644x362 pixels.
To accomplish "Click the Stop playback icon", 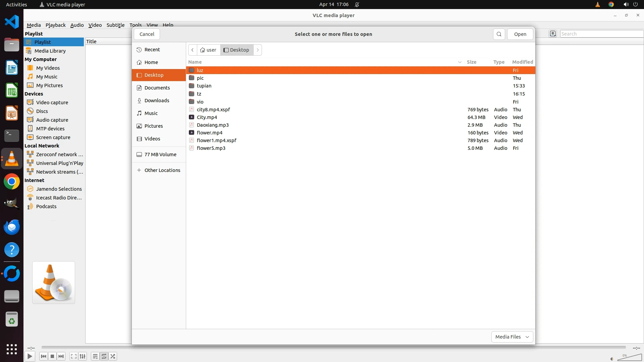I will point(52,356).
